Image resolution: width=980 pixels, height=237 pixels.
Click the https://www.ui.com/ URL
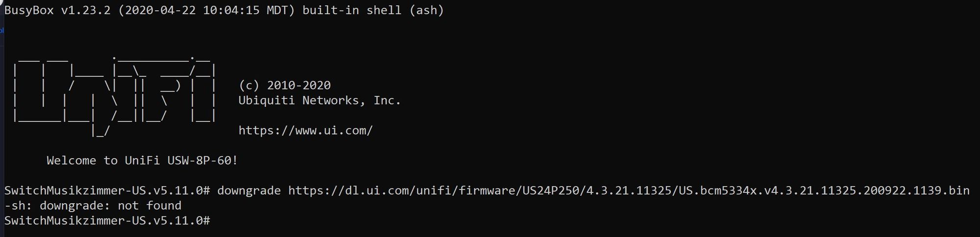click(x=305, y=131)
